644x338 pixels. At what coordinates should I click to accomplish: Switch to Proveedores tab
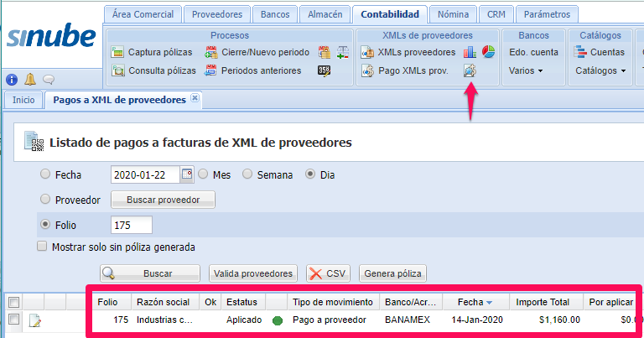pos(217,14)
